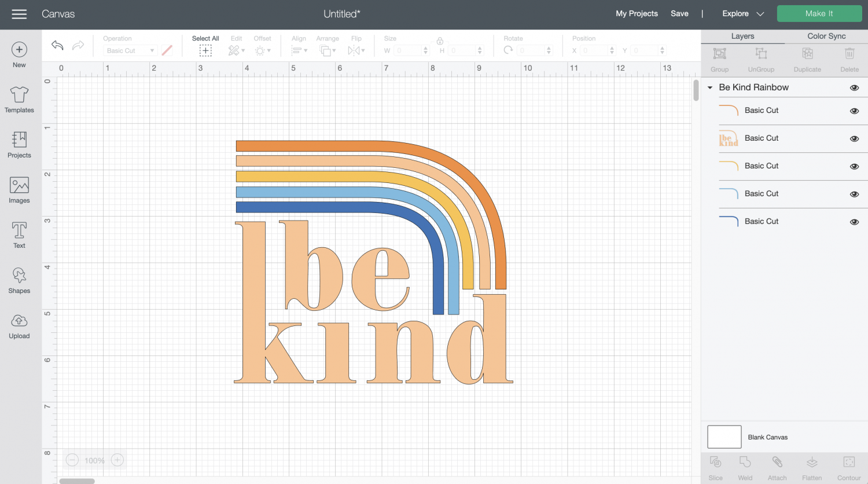
Task: Click the Make It button
Action: 819,13
